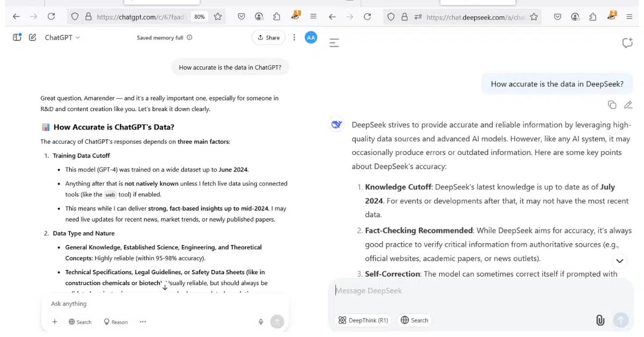Go back in the ChatGPT browser window
Image resolution: width=644 pixels, height=337 pixels.
tap(16, 17)
